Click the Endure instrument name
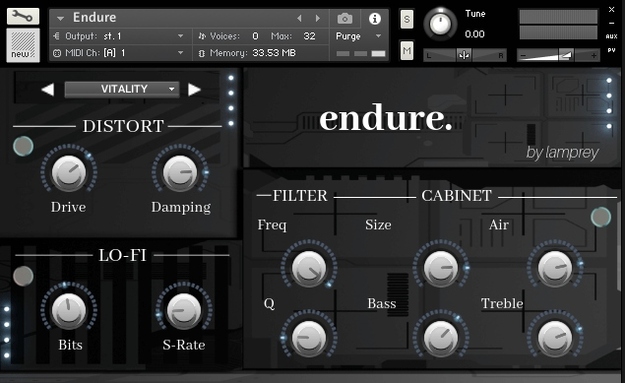Screen dimensions: 625x383 pyautogui.click(x=94, y=18)
